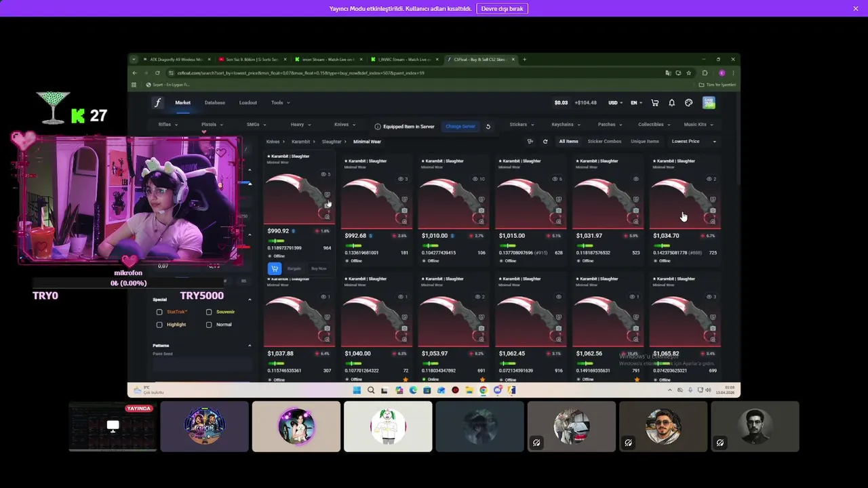This screenshot has width=868, height=488.
Task: Change currency with the USD dropdown
Action: coord(616,103)
